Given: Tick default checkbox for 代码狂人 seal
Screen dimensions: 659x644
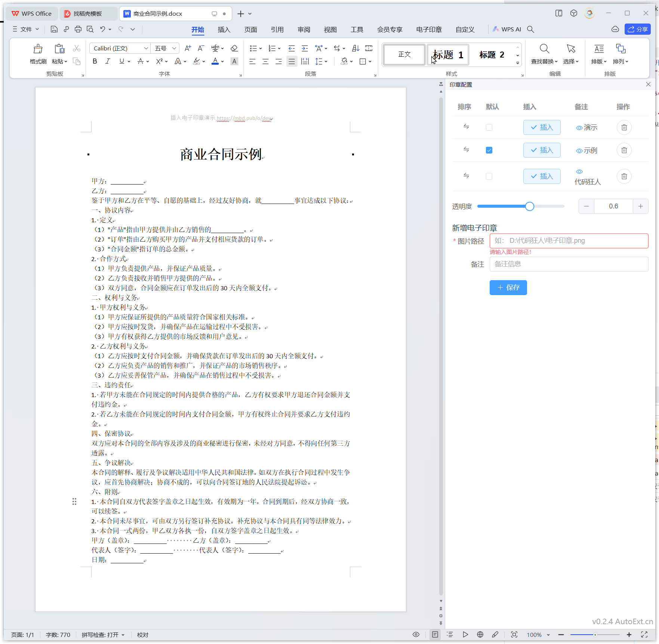Looking at the screenshot, I should click(x=489, y=176).
